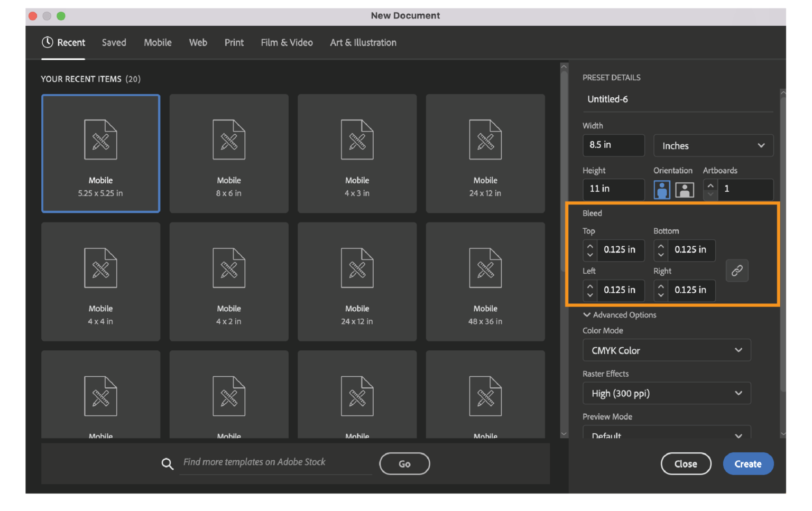Open the Preview Mode dropdown

click(x=666, y=434)
